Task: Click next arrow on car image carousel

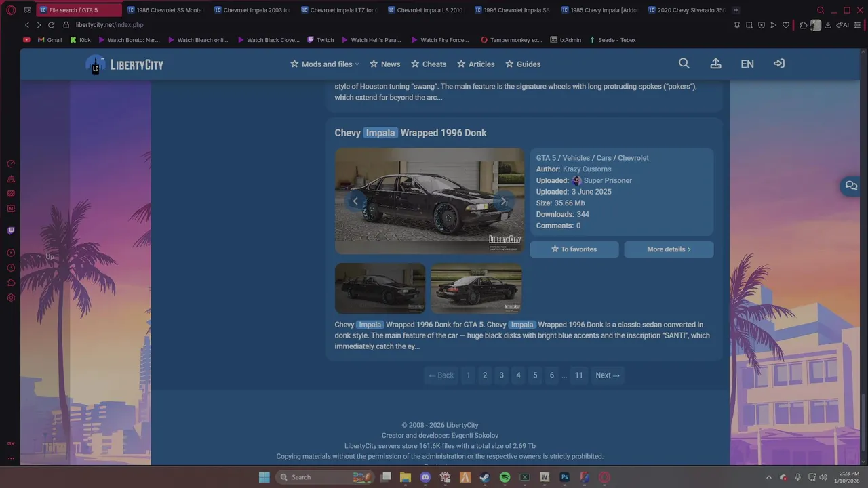Action: click(x=504, y=201)
